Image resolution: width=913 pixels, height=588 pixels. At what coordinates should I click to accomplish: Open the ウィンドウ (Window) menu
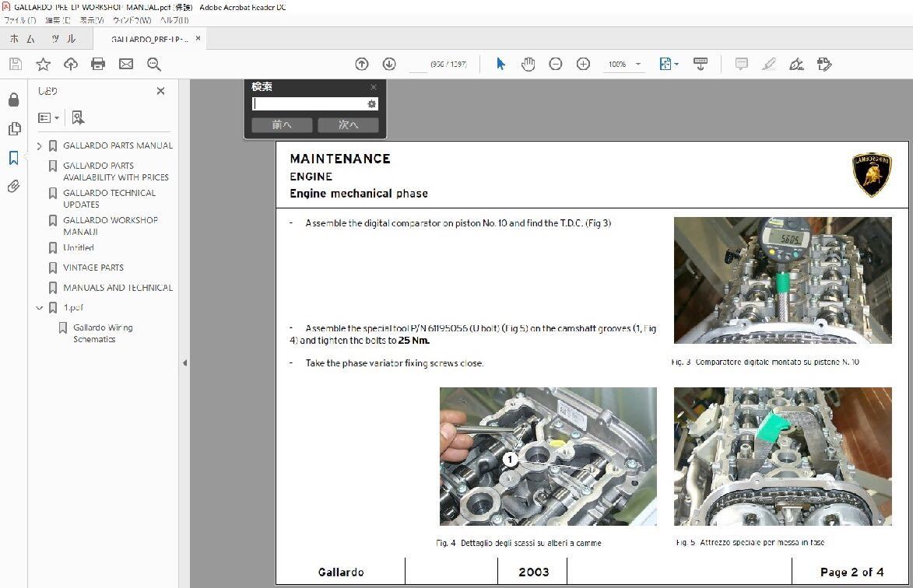point(132,20)
